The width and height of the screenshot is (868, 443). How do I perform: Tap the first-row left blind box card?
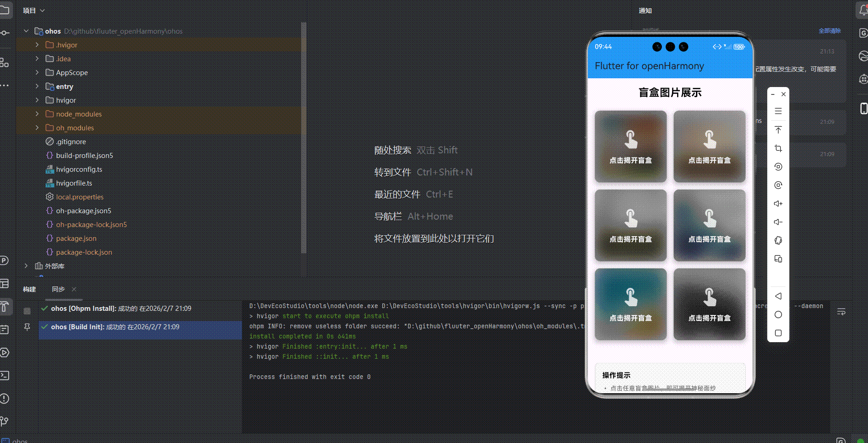coord(631,146)
